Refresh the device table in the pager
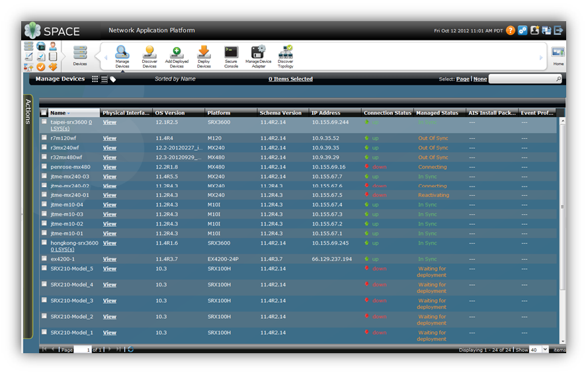The image size is (588, 375). (130, 349)
